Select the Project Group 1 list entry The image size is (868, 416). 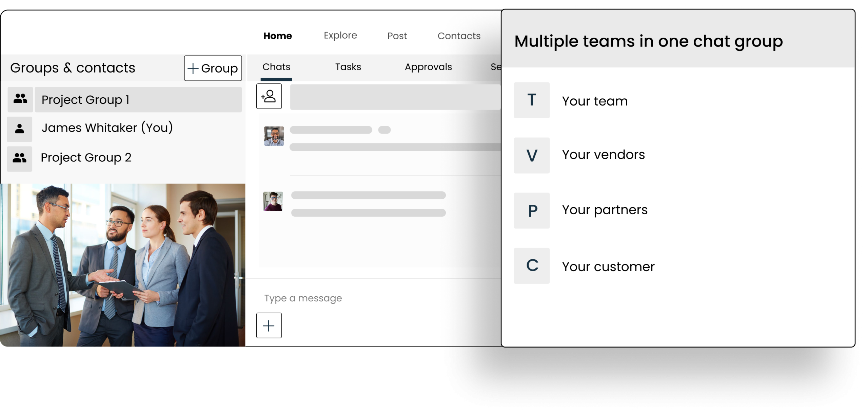tap(85, 99)
